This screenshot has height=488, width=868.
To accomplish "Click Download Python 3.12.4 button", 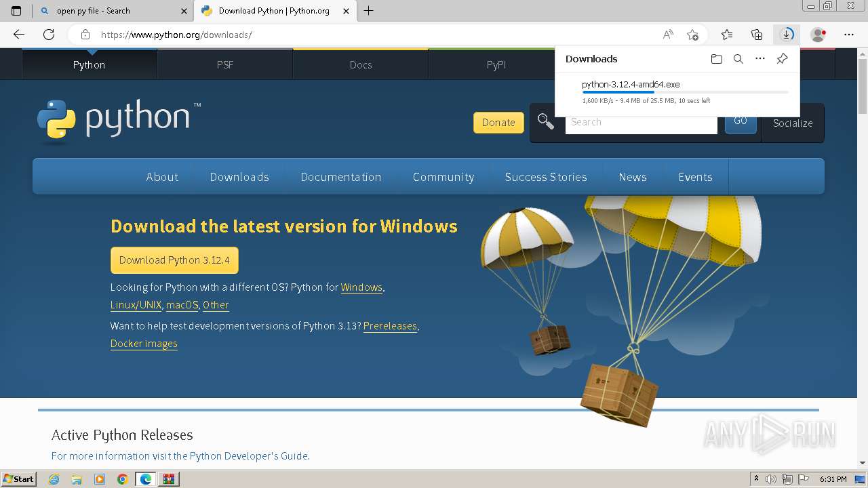I will [x=174, y=260].
